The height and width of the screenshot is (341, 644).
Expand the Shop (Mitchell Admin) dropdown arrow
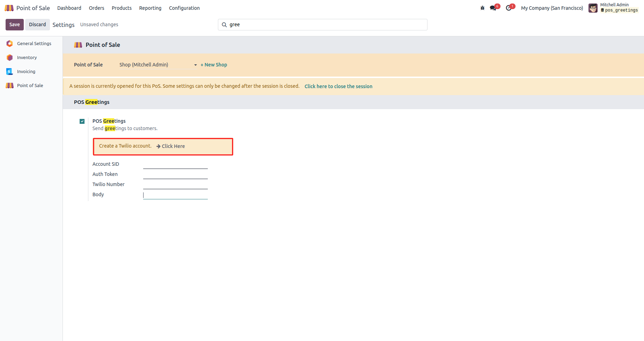[196, 65]
